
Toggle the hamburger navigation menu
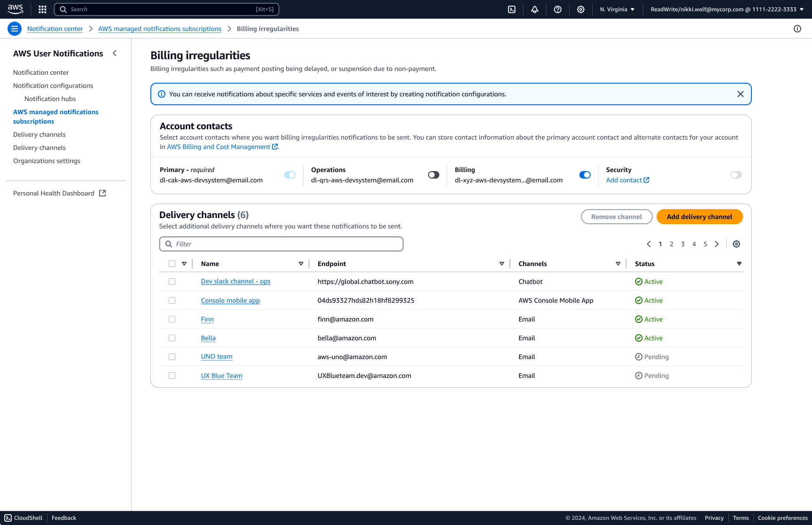[x=15, y=29]
